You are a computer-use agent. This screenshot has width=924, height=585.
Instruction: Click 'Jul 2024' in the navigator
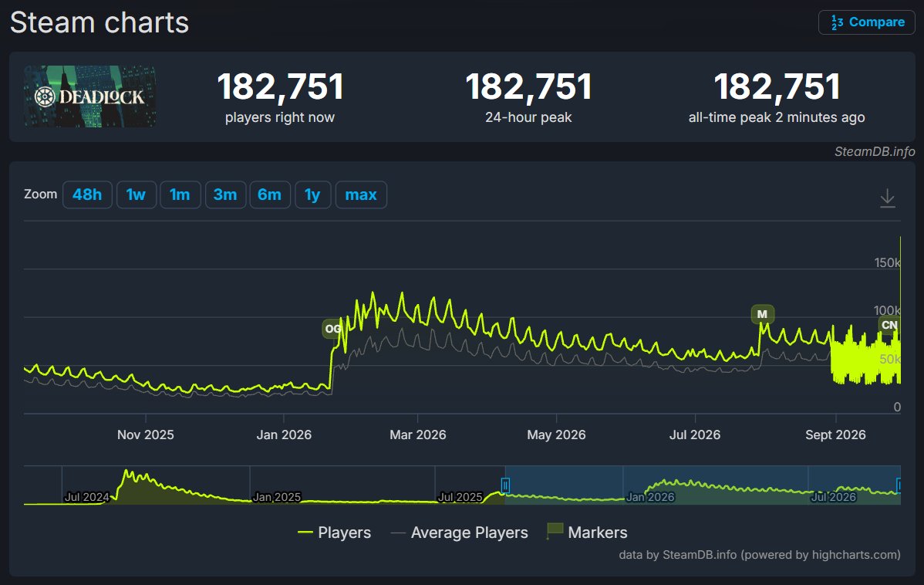(86, 497)
